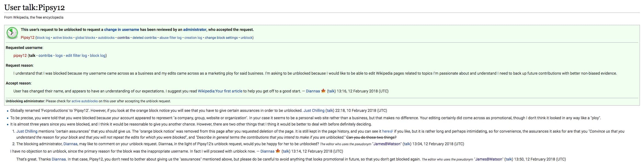
Task: Open the block log for Pipsy12
Action: [43, 38]
